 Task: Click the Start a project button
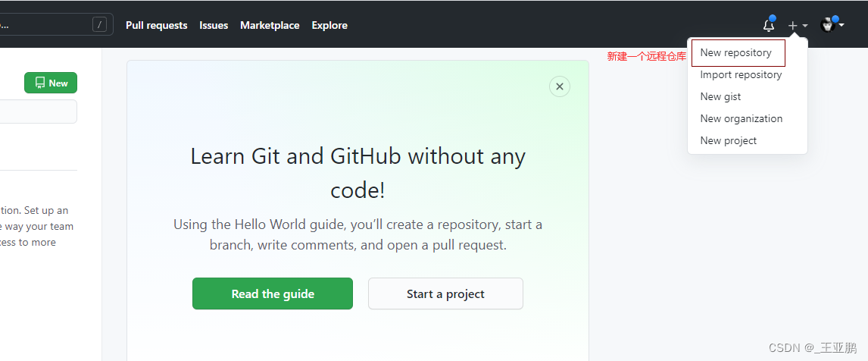click(x=445, y=294)
